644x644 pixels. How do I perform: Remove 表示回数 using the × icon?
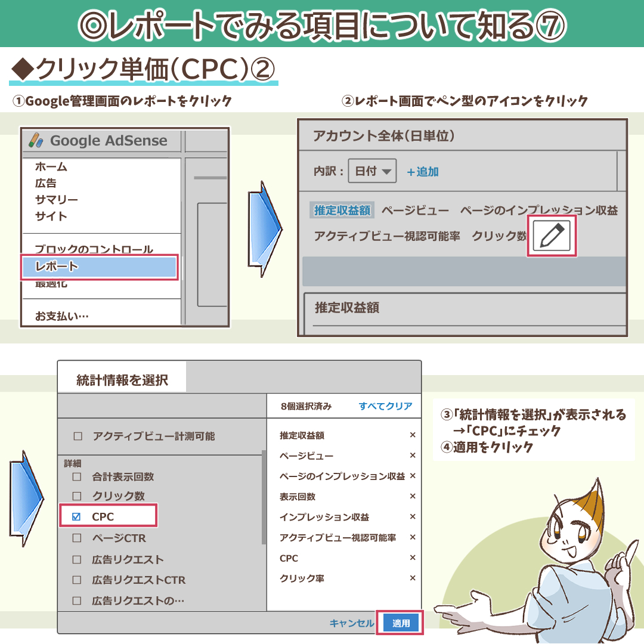point(412,497)
